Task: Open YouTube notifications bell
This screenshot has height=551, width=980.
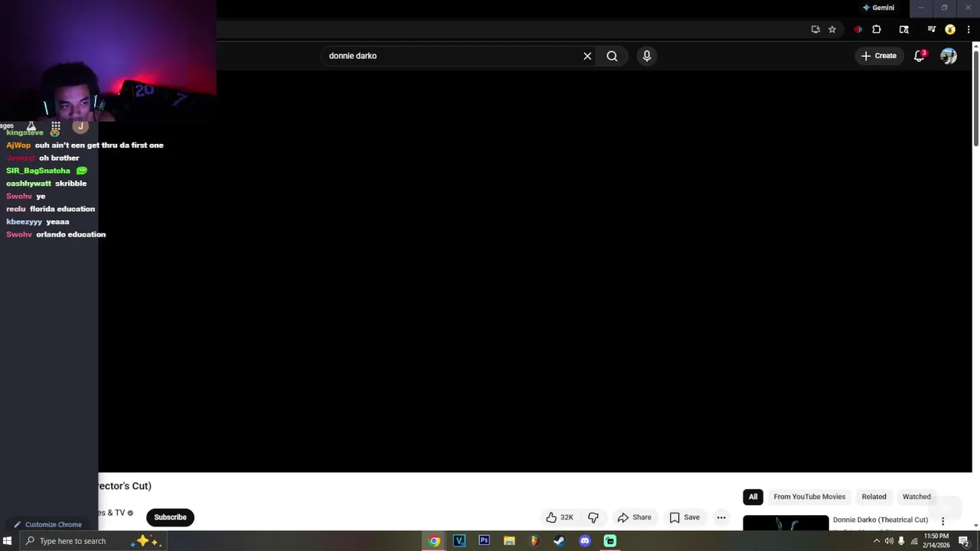Action: pos(920,56)
